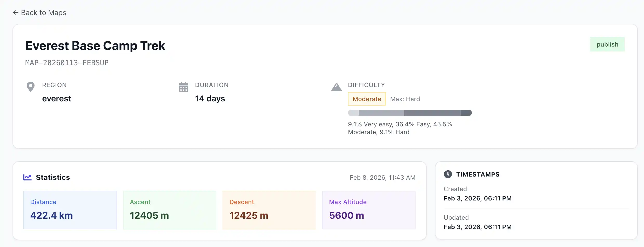Click the Max: Hard label
Image resolution: width=644 pixels, height=247 pixels.
pyautogui.click(x=405, y=99)
